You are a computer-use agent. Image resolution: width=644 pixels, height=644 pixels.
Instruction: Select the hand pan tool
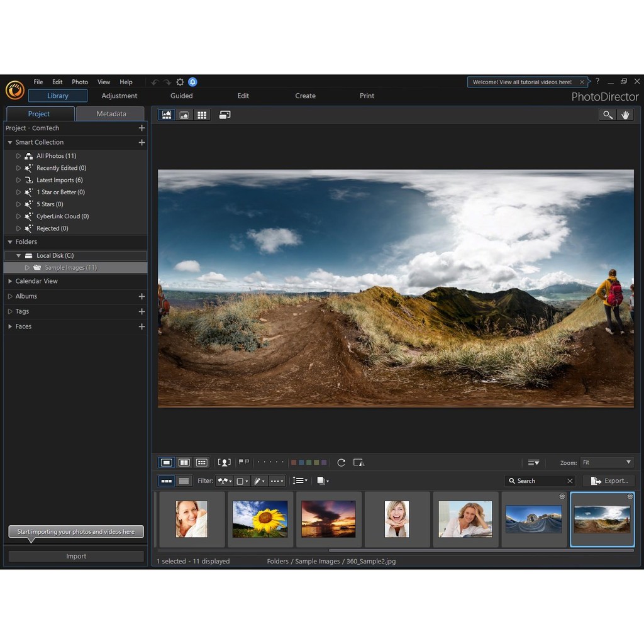(625, 114)
